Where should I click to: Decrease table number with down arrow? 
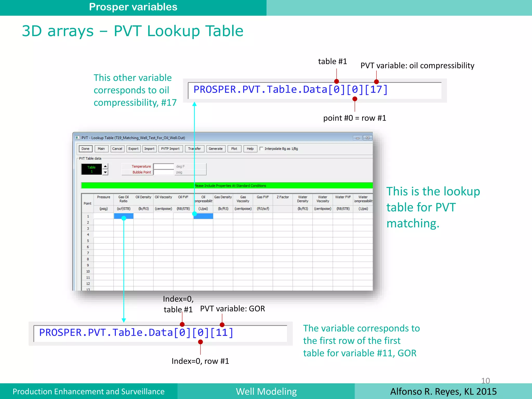click(105, 172)
